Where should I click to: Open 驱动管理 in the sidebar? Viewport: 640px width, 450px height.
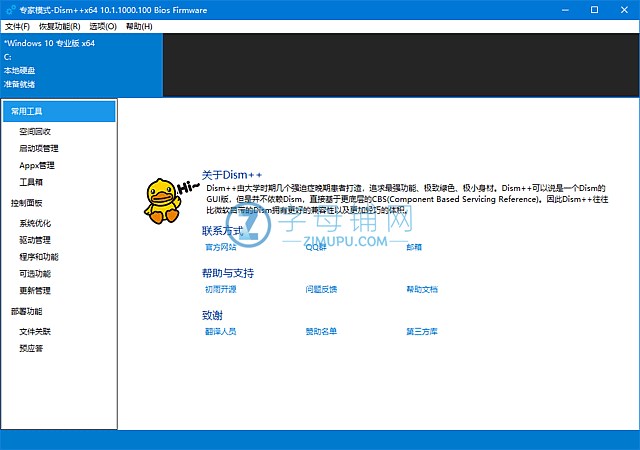[x=35, y=240]
